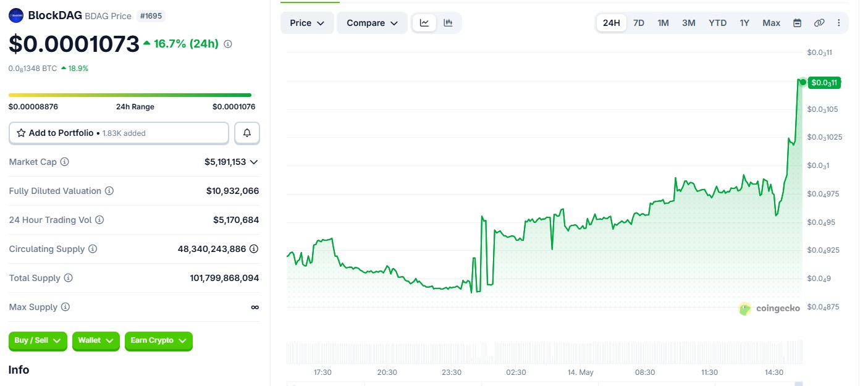The height and width of the screenshot is (386, 868).
Task: Select the 24H time range tab
Action: click(611, 23)
